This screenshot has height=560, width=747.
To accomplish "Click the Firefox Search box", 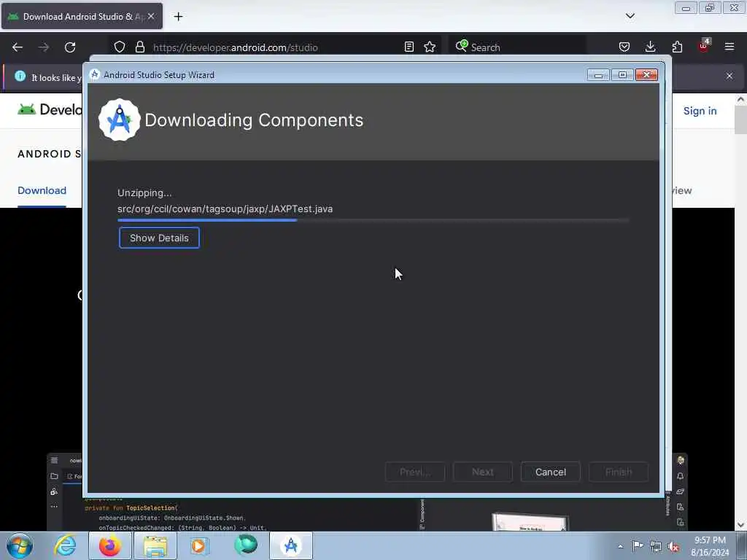I will coord(517,47).
